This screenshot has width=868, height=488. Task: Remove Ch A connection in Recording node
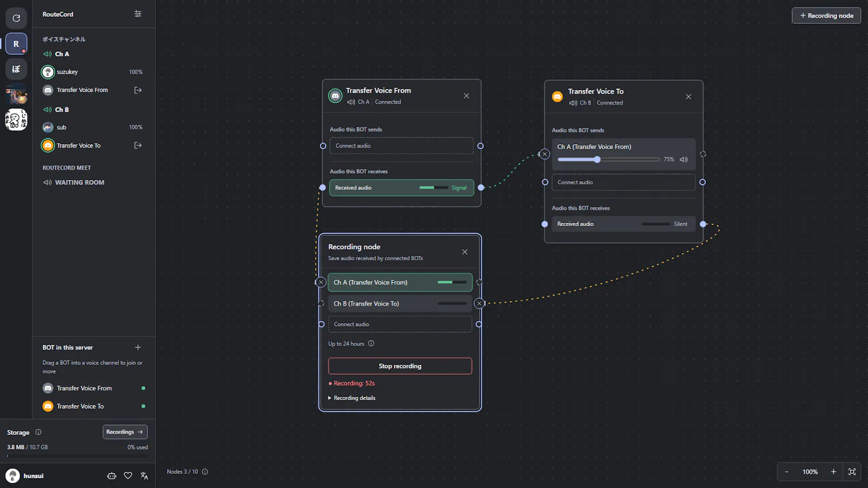321,282
